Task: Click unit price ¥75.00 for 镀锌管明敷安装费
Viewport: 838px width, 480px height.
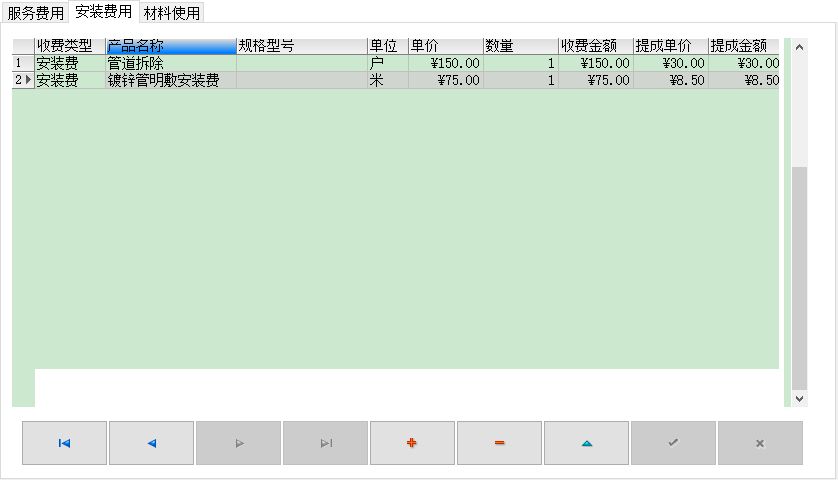Action: click(446, 80)
